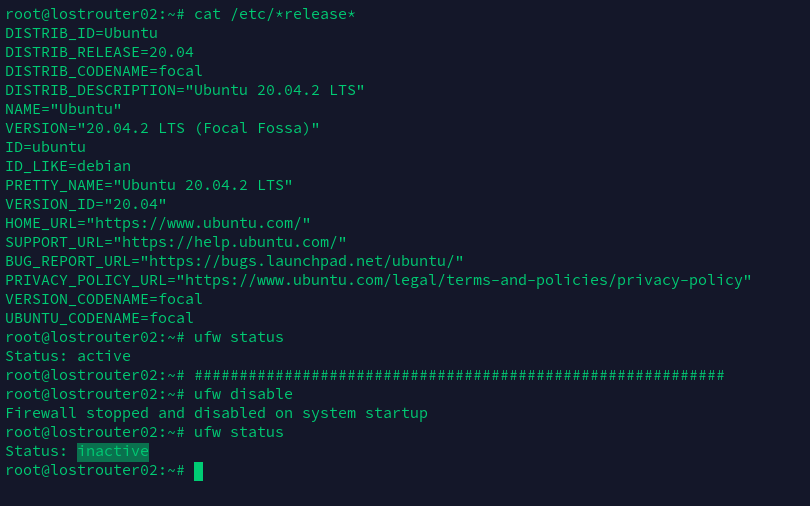Click the UBUNTU_CODENAME=focal line

coord(99,318)
